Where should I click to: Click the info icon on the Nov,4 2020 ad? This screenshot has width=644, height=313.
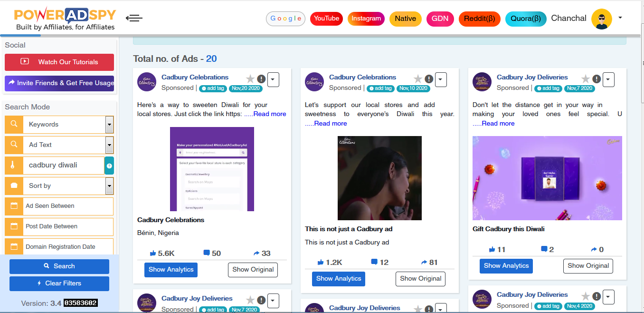597,297
